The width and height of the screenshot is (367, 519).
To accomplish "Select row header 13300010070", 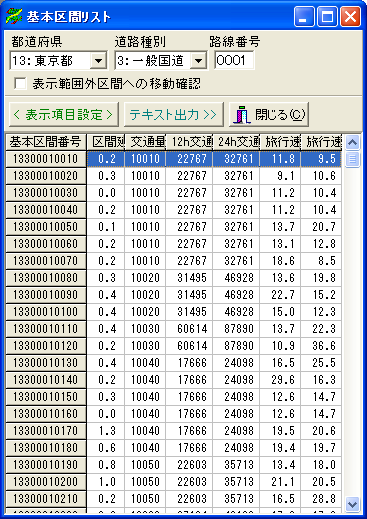I will pyautogui.click(x=46, y=261).
